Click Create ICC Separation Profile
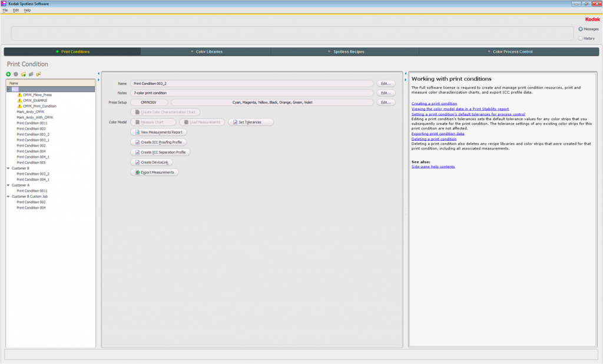The width and height of the screenshot is (603, 364). 160,153
